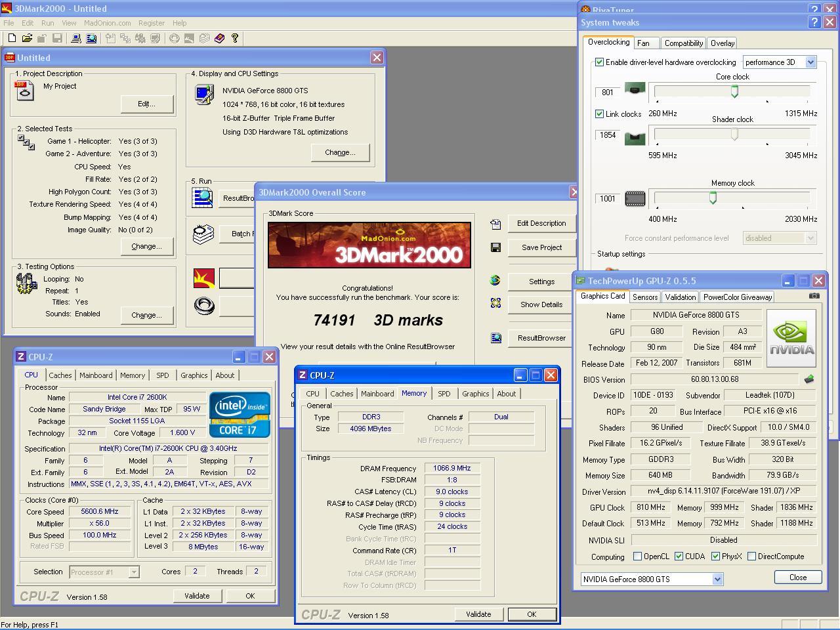Screen dimensions: 840x630
Task: Click the Shader clock slider handle
Action: click(x=734, y=135)
